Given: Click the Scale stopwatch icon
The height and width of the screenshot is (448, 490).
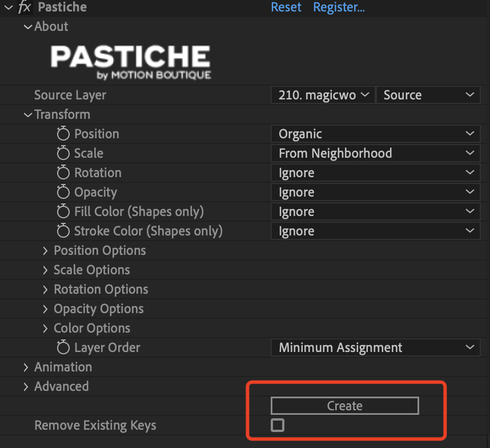Looking at the screenshot, I should 63,154.
